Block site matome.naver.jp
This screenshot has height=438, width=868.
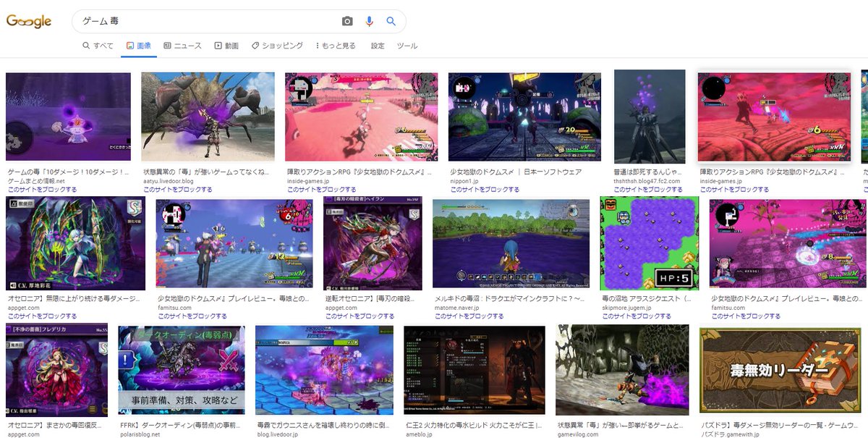coord(469,316)
